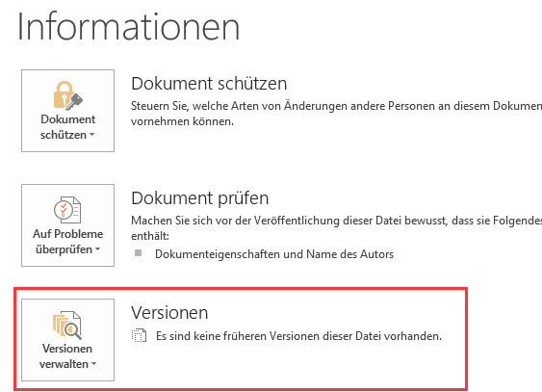Click the stacked documents magnifier icon

point(67,325)
